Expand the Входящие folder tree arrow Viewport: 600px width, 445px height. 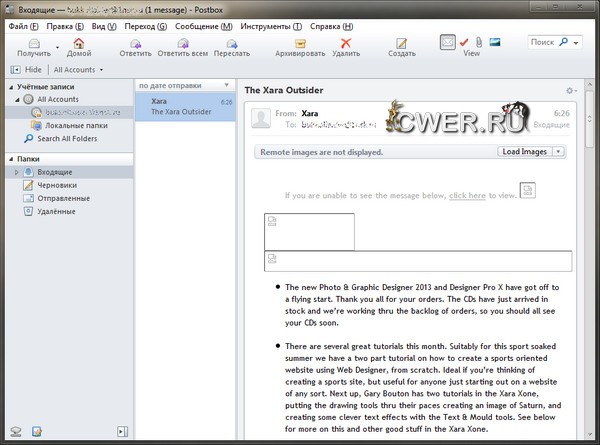tap(15, 172)
